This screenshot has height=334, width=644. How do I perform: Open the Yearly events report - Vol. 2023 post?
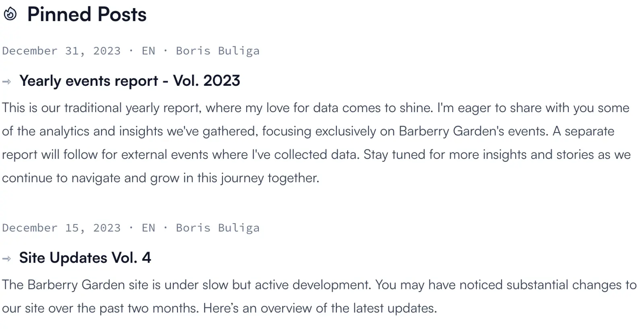[x=129, y=81]
